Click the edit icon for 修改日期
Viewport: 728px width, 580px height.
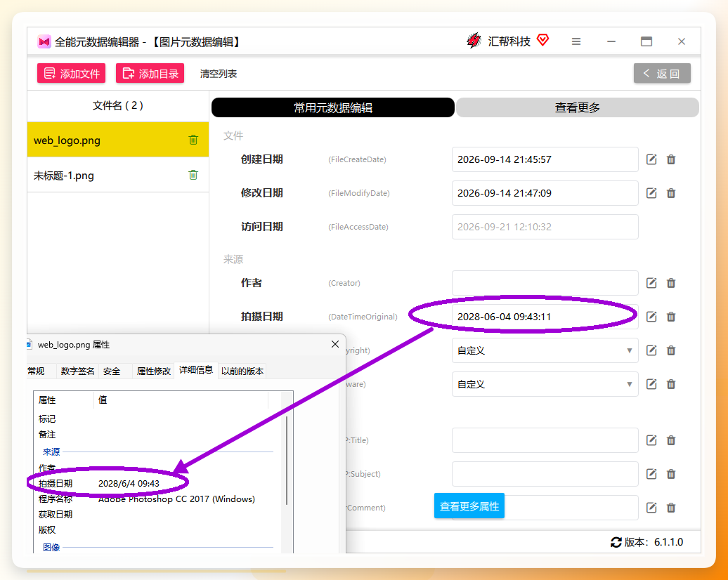(651, 193)
